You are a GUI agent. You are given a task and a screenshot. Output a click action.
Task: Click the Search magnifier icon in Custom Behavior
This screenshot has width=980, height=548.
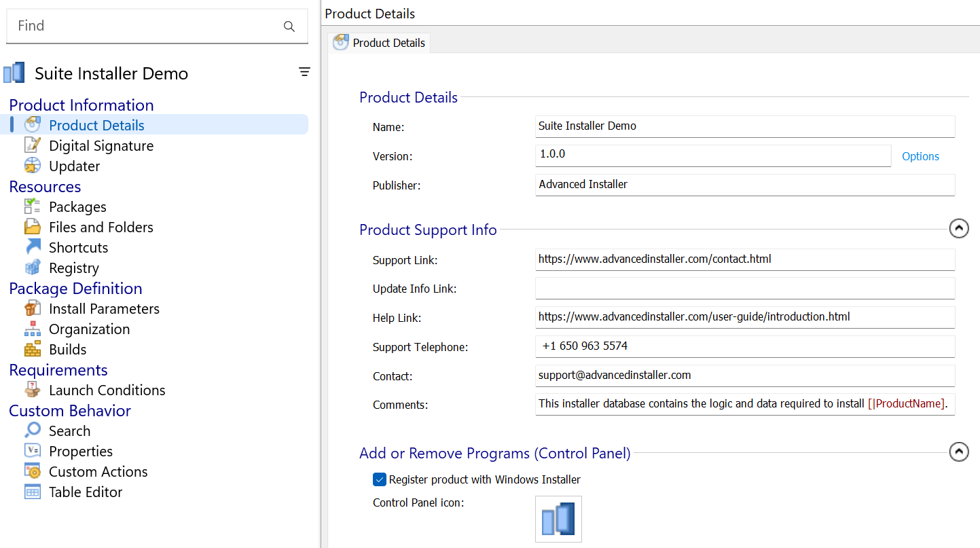33,431
